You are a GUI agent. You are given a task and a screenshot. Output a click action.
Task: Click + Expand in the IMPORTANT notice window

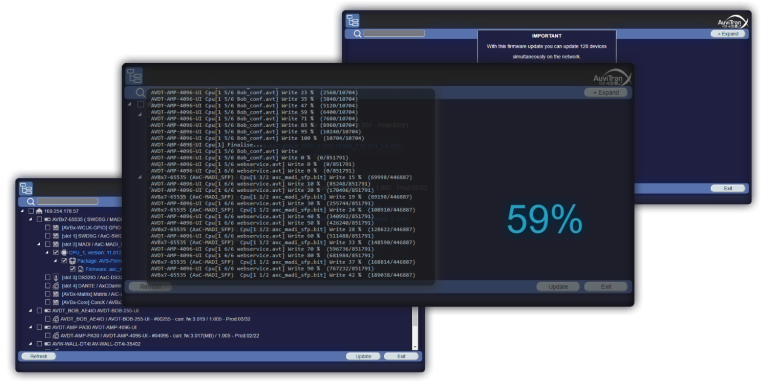point(728,34)
